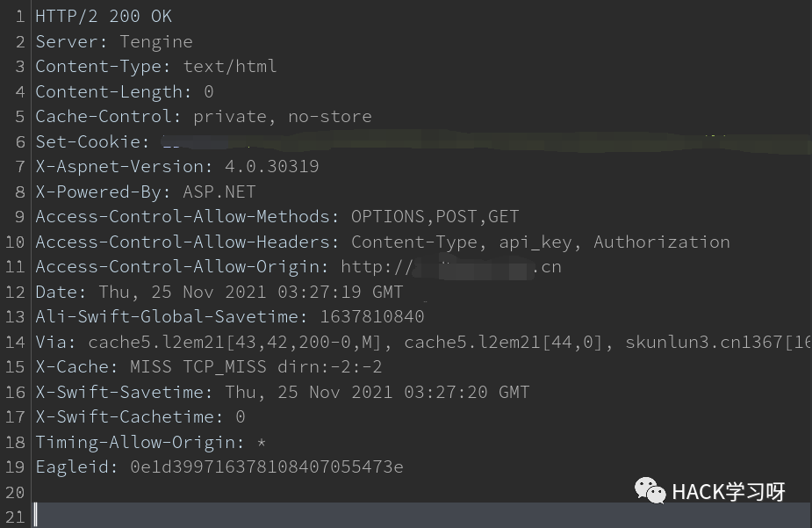Click the ASP.NET value of X-Powered-By
This screenshot has height=528, width=812.
[x=219, y=192]
